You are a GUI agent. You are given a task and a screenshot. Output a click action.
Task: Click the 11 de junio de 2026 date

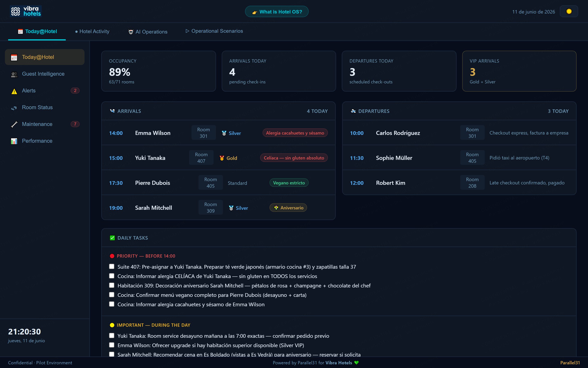(x=533, y=12)
